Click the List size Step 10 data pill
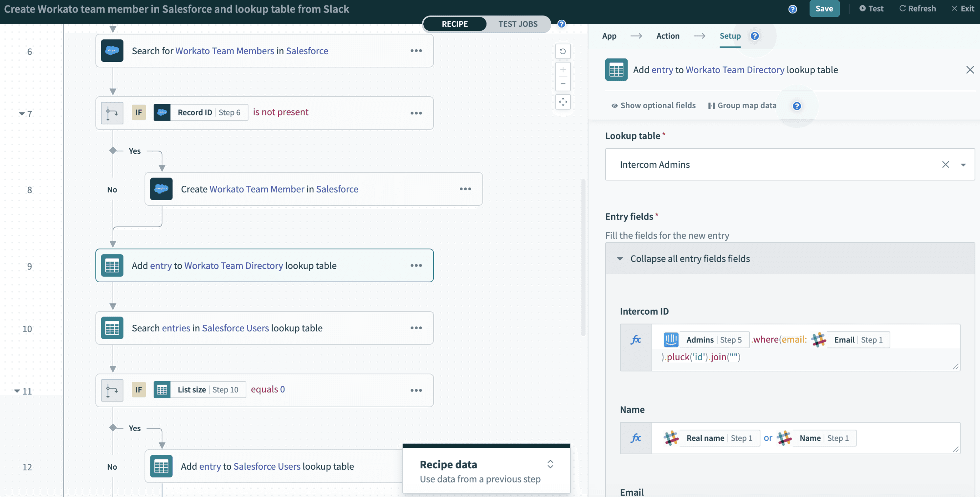This screenshot has height=497, width=980. [x=200, y=390]
